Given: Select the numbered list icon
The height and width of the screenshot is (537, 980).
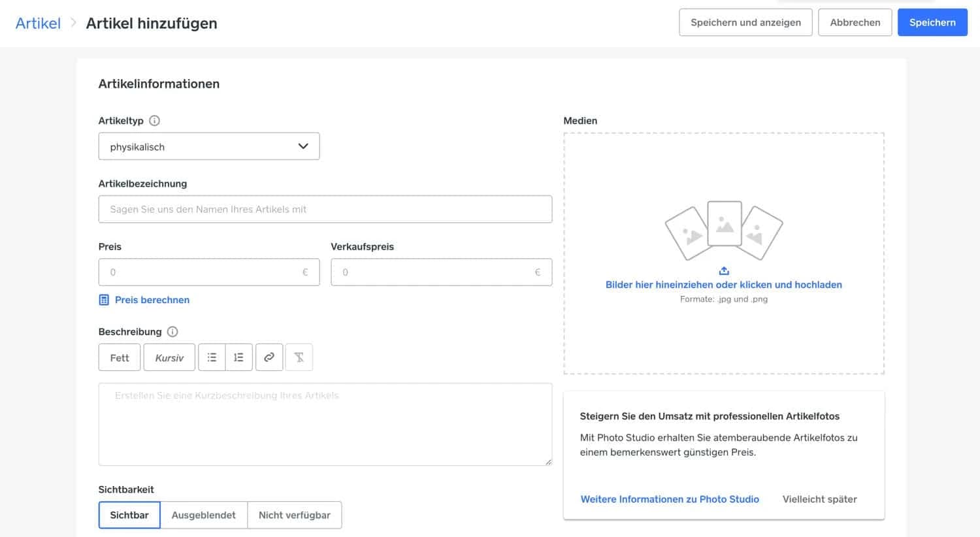Looking at the screenshot, I should coord(238,357).
